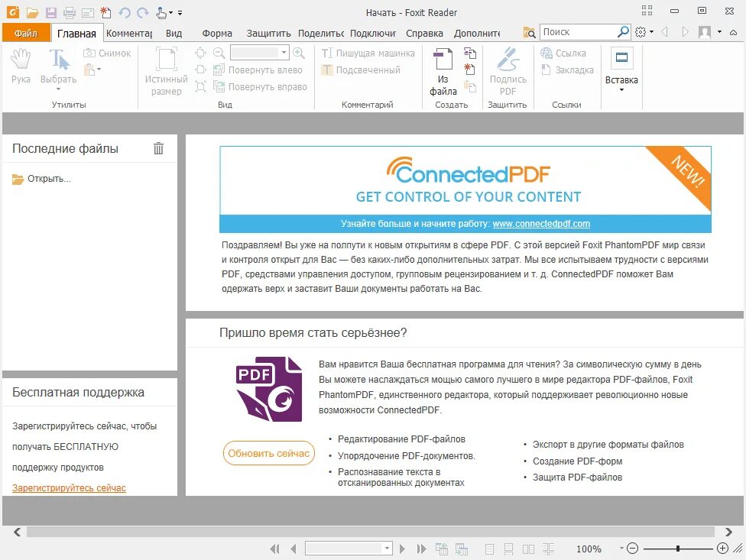Set view to actual size (Истинный размер)

[166, 71]
